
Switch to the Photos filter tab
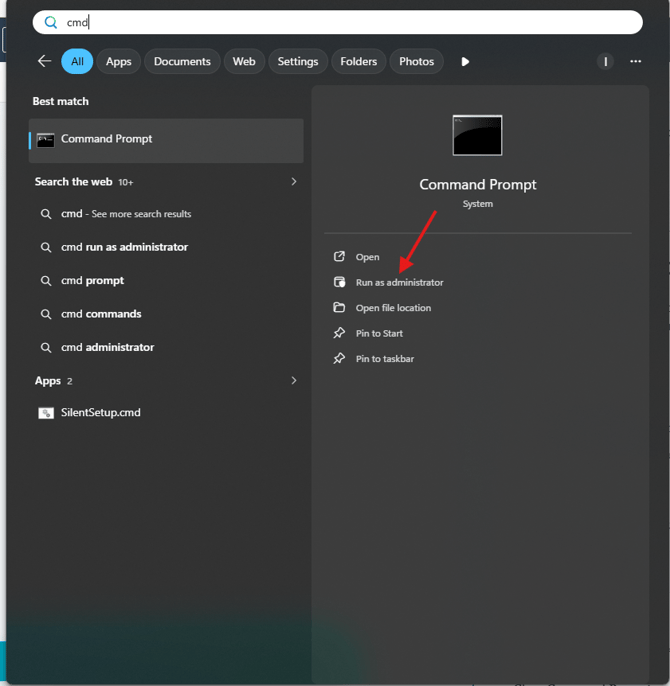(417, 61)
